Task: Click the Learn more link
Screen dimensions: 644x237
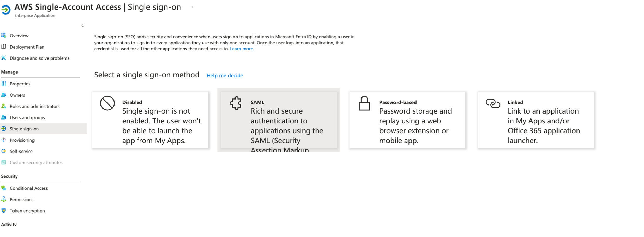Action: tap(242, 49)
